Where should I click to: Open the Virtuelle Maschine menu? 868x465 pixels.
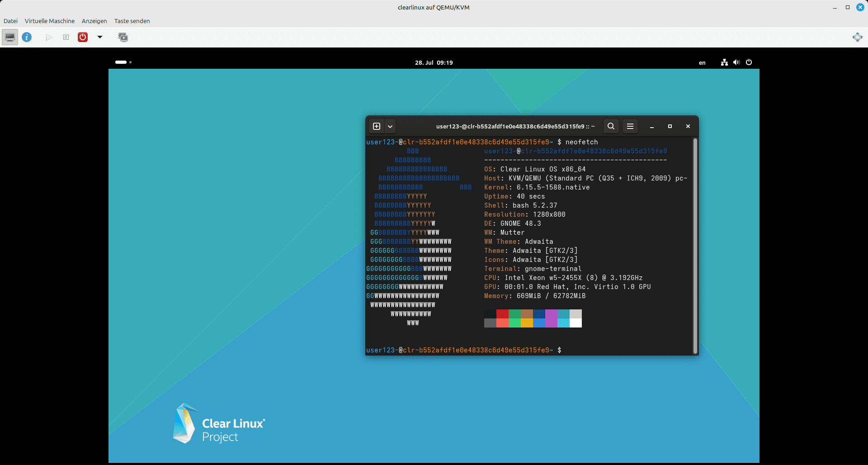50,21
